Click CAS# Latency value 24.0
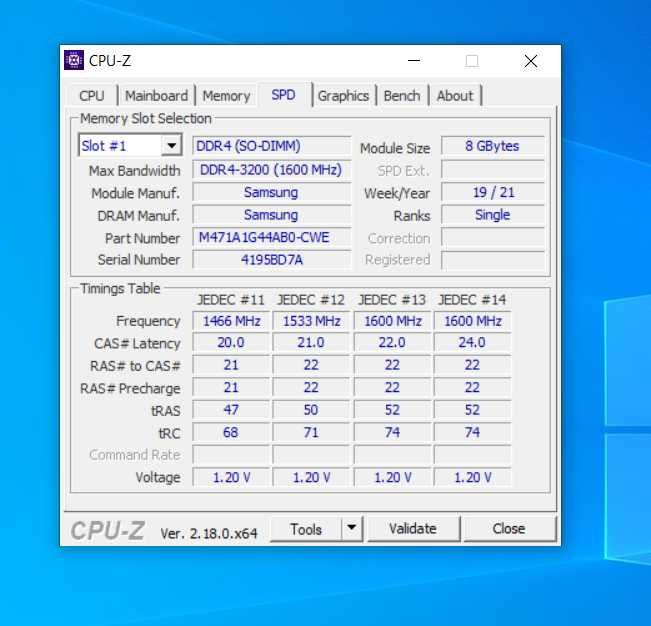651x626 pixels. pos(472,343)
